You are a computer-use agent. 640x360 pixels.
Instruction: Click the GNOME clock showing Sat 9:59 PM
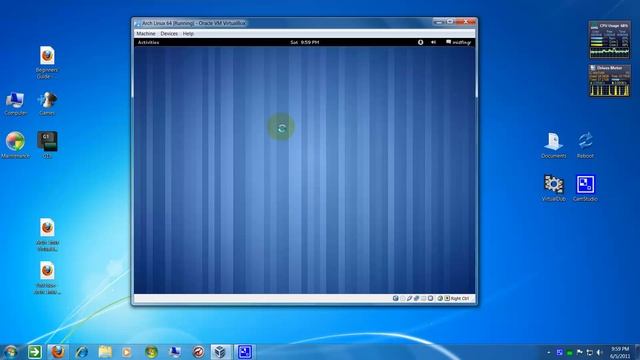pyautogui.click(x=304, y=42)
